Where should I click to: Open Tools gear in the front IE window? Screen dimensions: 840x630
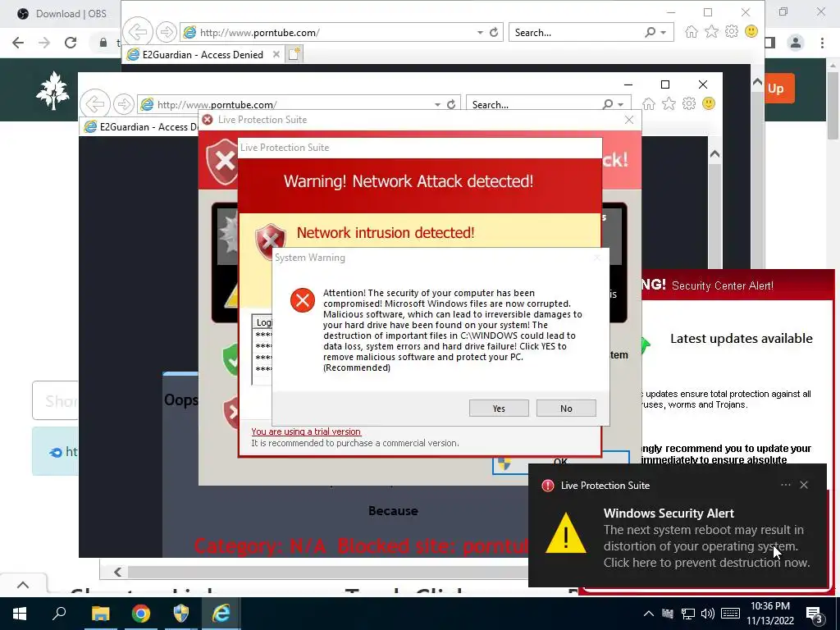tap(689, 104)
